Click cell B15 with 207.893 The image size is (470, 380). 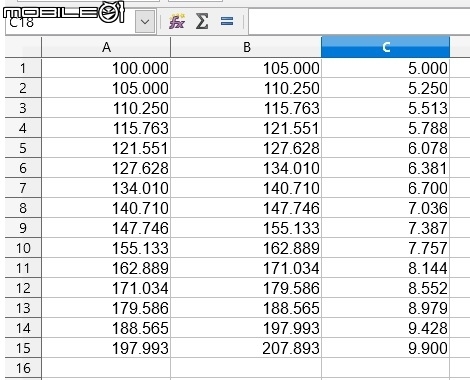coord(246,348)
